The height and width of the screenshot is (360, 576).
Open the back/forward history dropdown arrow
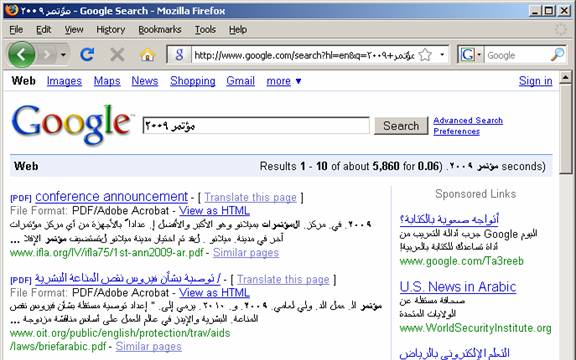coord(64,55)
